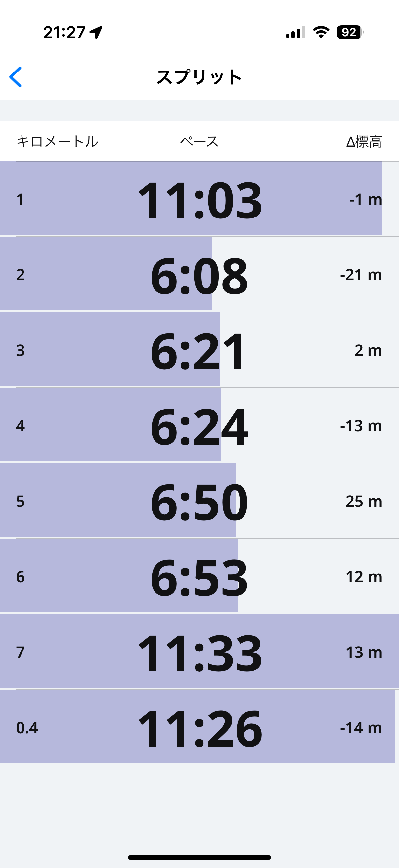Tap the Wi-Fi status icon
399x868 pixels.
click(321, 32)
